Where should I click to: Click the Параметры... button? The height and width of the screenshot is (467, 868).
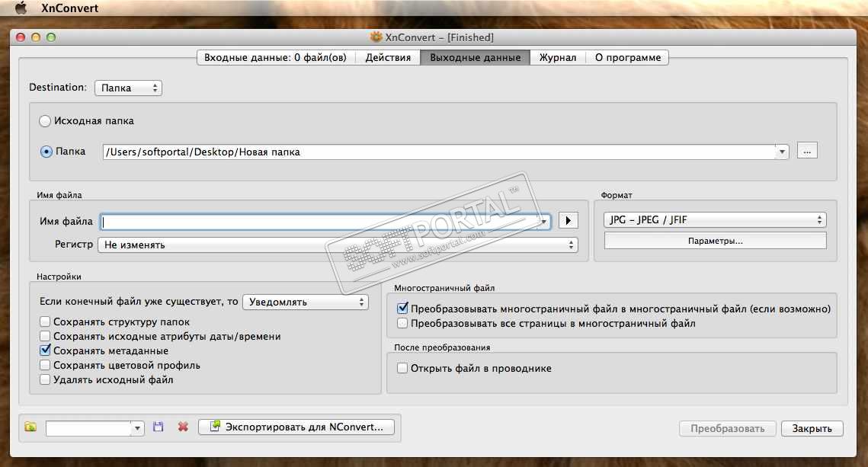[716, 241]
